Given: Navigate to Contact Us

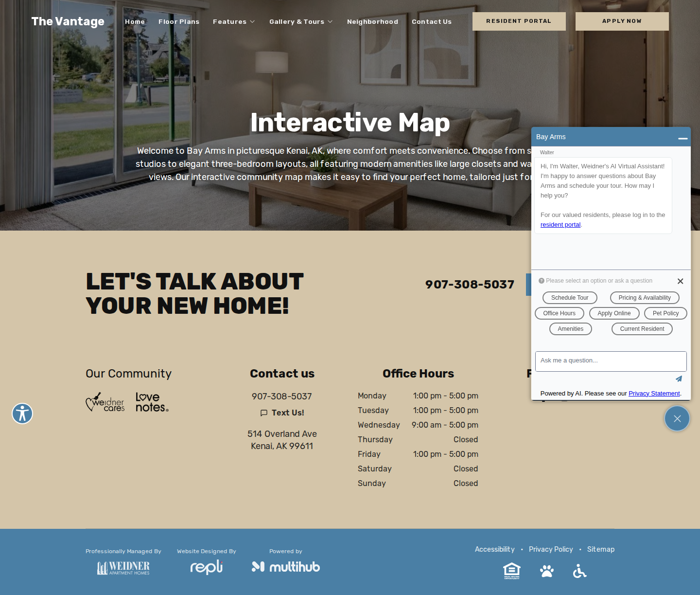Looking at the screenshot, I should (x=432, y=22).
